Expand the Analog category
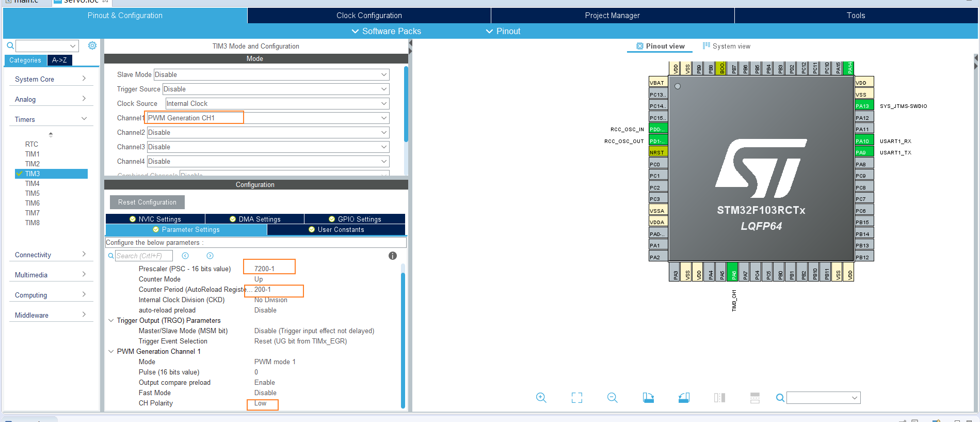The height and width of the screenshot is (422, 980). pos(51,99)
